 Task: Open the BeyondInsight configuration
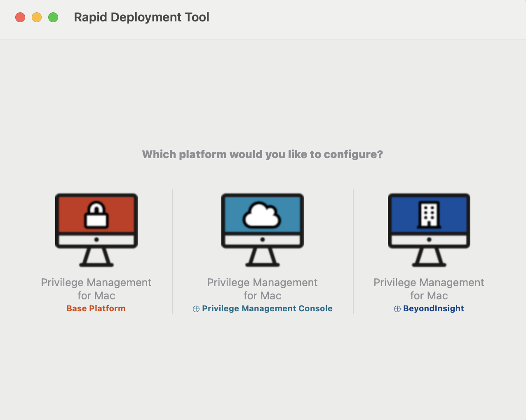point(433,308)
